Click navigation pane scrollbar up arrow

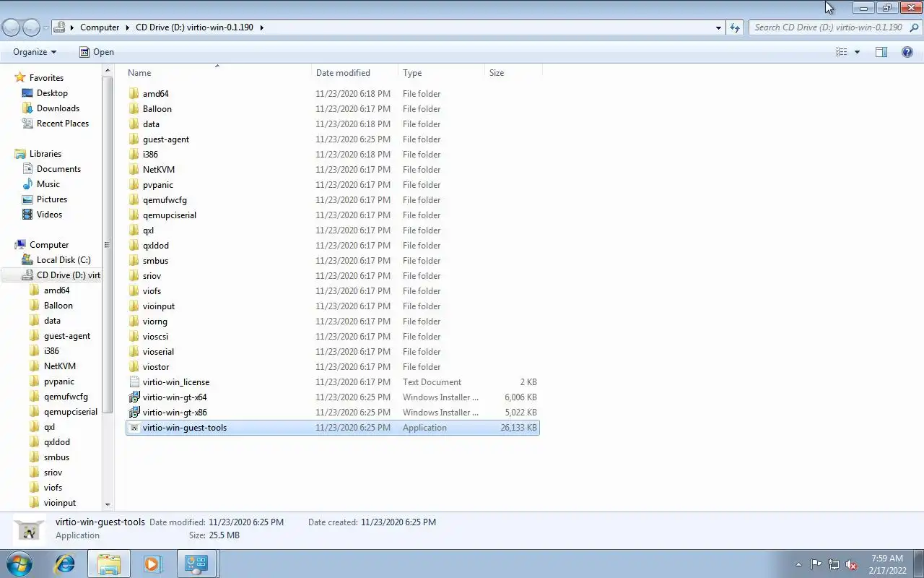point(108,71)
